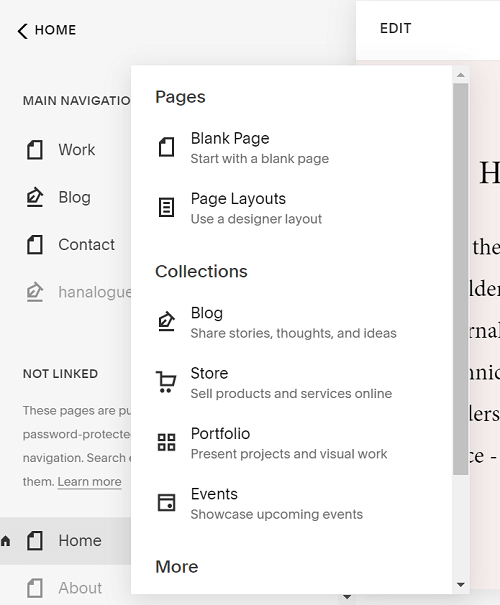Image resolution: width=500 pixels, height=605 pixels.
Task: Open the Contact page in navigation
Action: tap(86, 245)
